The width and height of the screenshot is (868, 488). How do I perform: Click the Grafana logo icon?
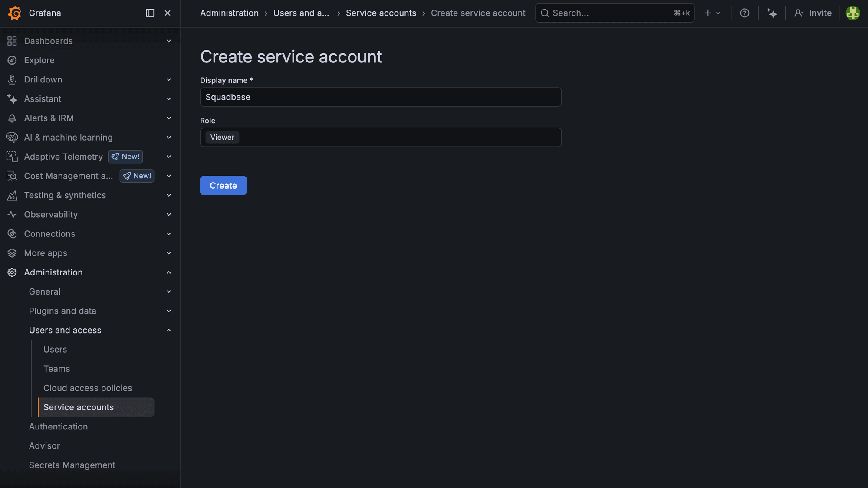(15, 13)
